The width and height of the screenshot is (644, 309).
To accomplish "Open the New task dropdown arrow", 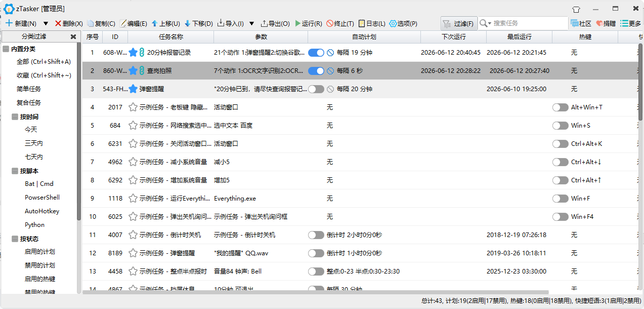I will point(46,23).
